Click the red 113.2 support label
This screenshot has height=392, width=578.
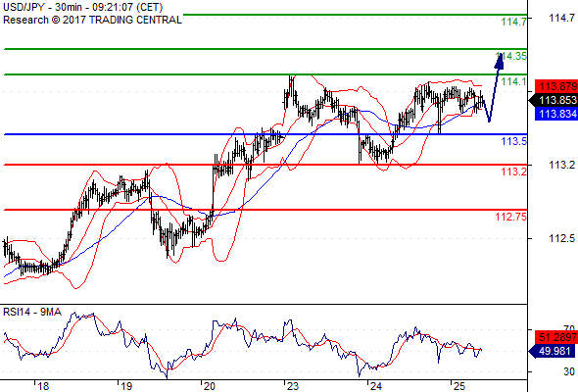pos(514,171)
